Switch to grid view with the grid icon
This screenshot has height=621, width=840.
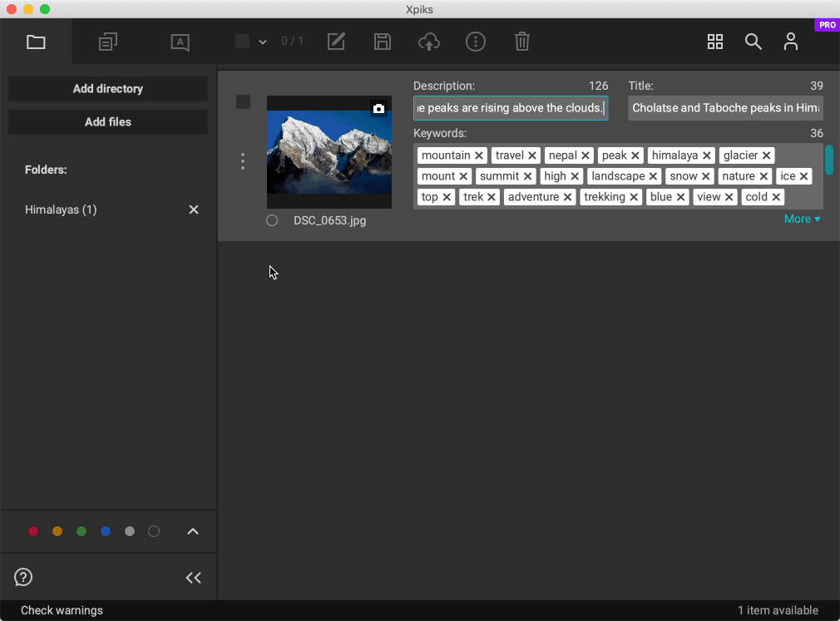tap(715, 42)
